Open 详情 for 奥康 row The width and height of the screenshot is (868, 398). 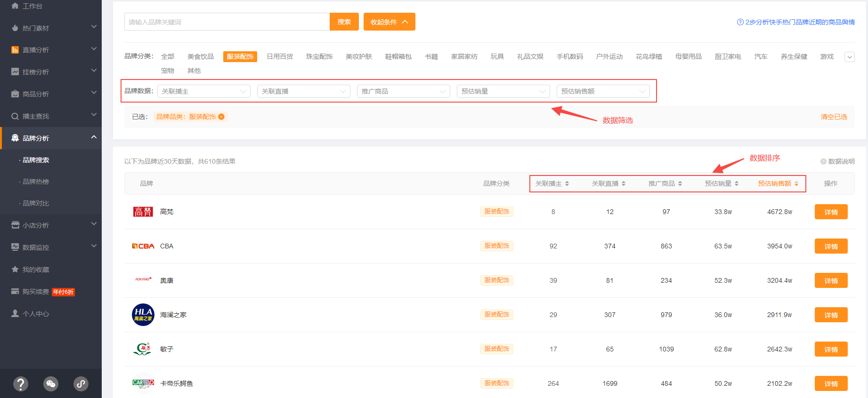(831, 280)
